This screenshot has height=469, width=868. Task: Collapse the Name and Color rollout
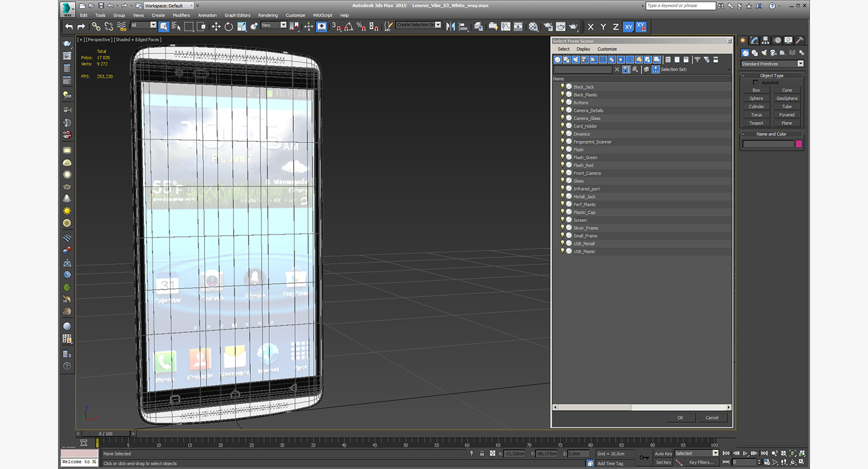pos(771,134)
